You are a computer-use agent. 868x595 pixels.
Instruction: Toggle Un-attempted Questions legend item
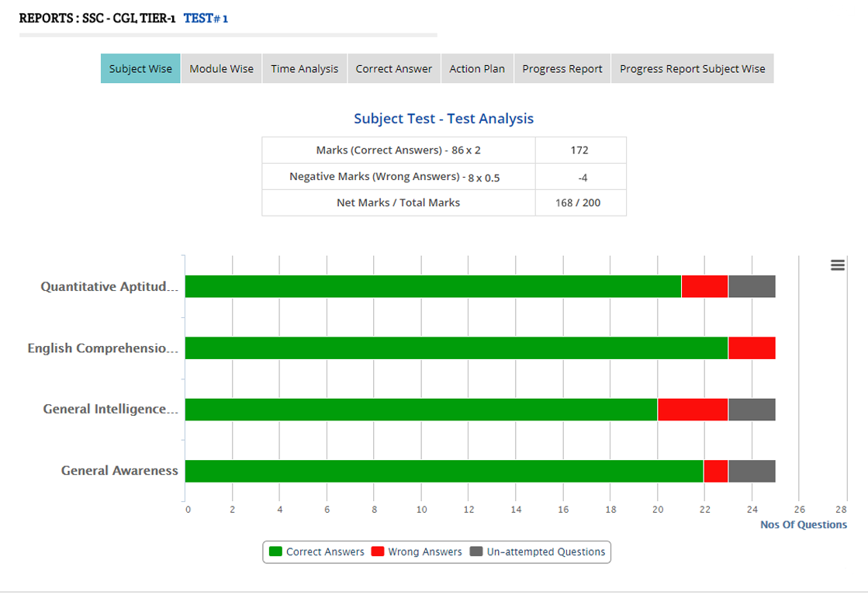(545, 552)
